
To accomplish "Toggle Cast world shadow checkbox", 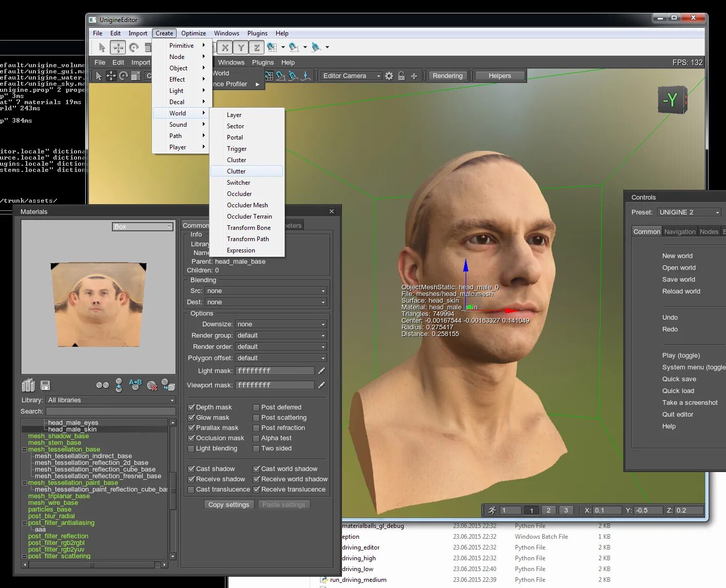I will point(256,469).
